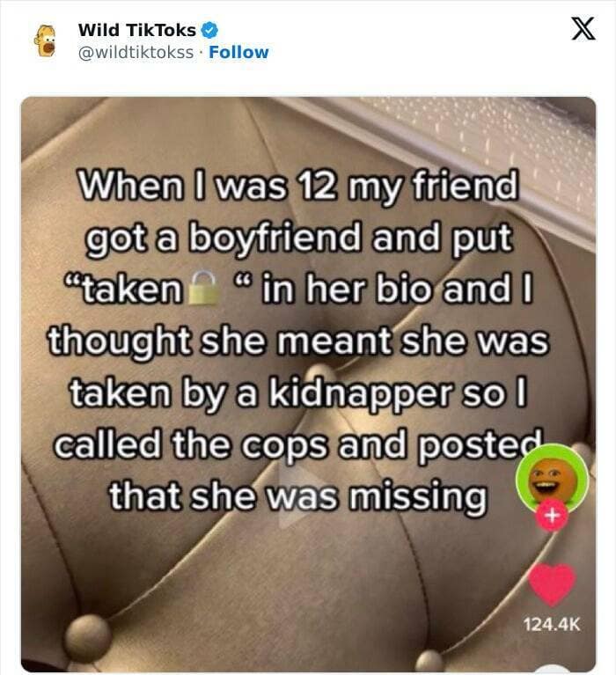Click the word 'kidnapper' in caption
Screen dimensions: 616x675
[x=362, y=393]
